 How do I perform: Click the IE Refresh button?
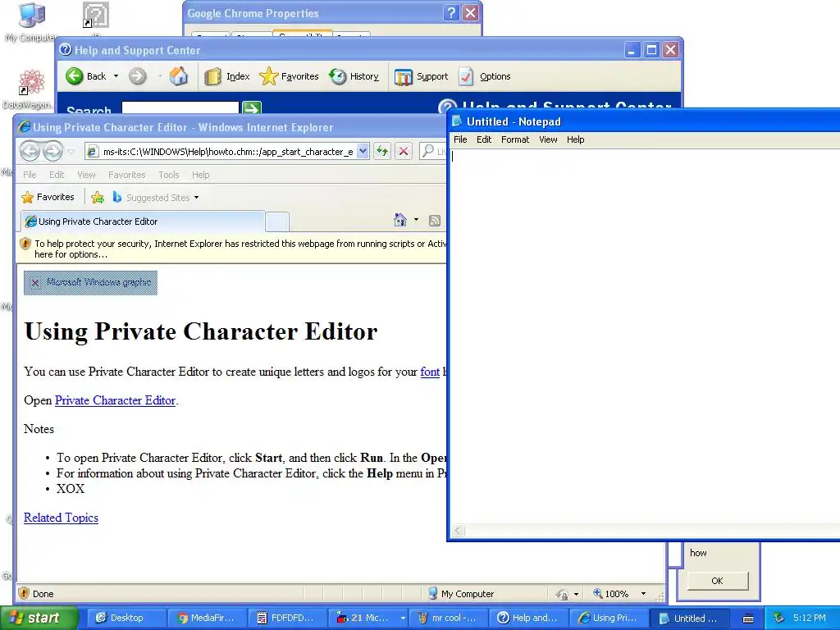click(x=382, y=152)
